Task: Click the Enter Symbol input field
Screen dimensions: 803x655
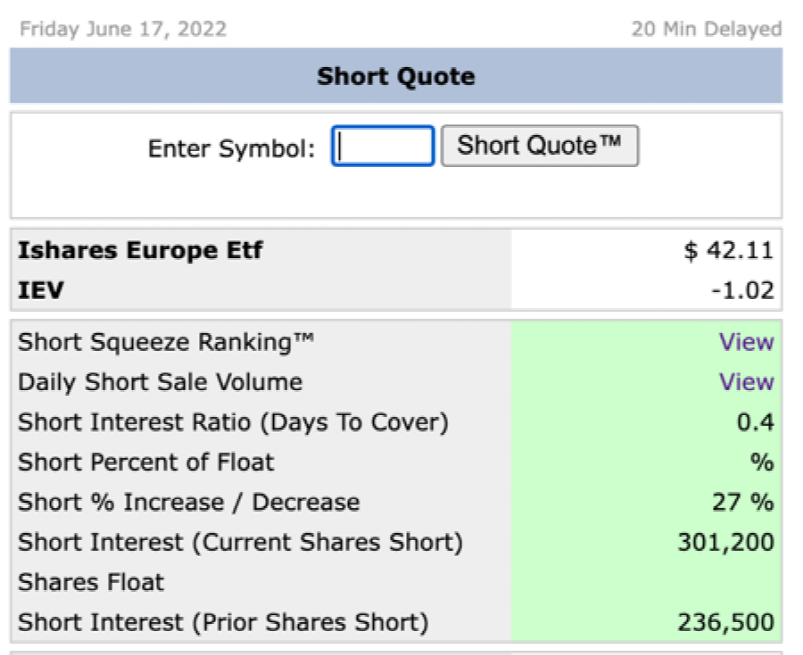Action: pyautogui.click(x=383, y=146)
